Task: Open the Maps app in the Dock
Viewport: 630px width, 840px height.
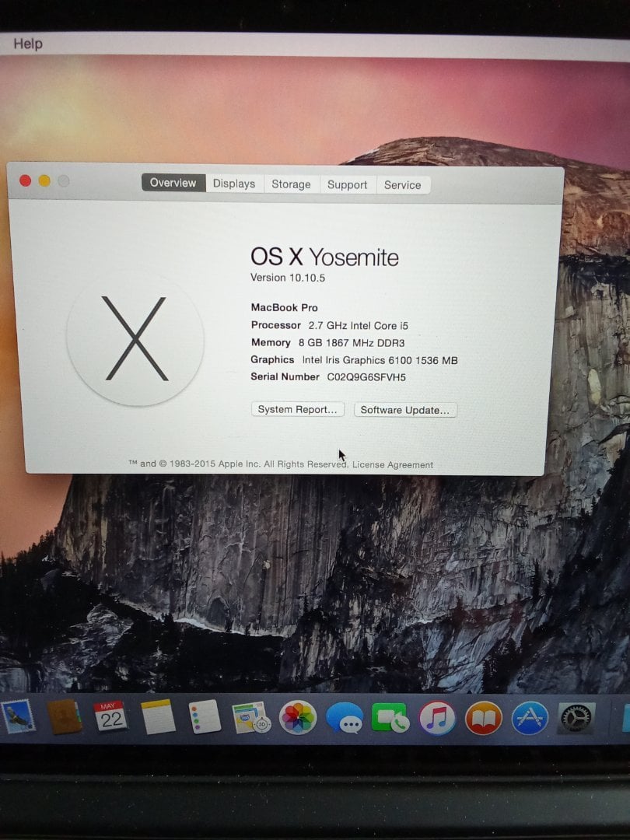Action: point(250,717)
